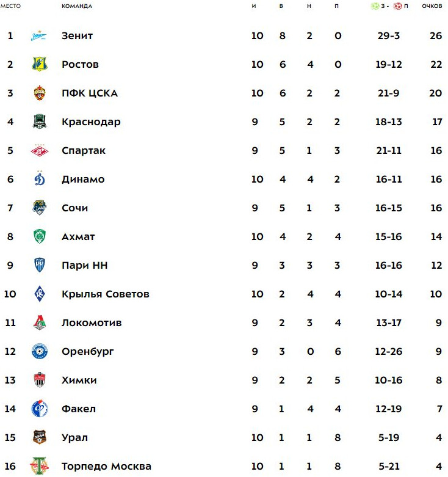Click the Spartak diamond logo
The image size is (448, 477).
pyautogui.click(x=39, y=150)
